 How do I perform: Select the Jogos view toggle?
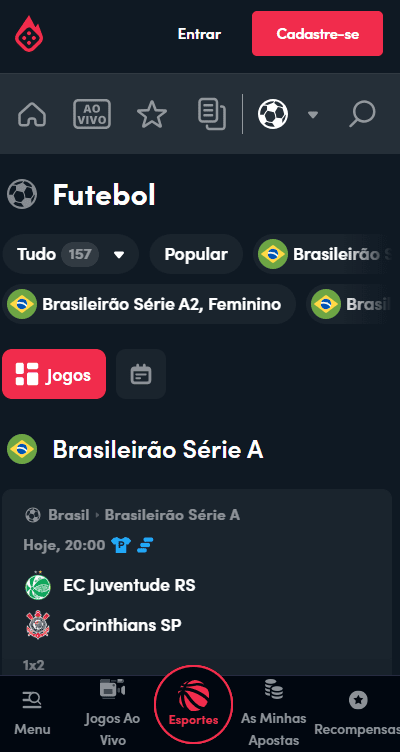[54, 374]
